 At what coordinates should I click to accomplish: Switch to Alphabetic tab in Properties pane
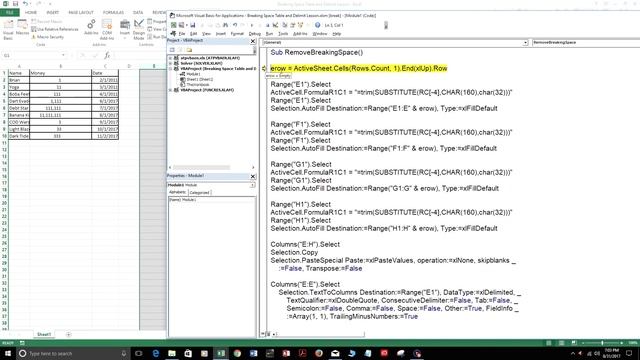click(178, 192)
